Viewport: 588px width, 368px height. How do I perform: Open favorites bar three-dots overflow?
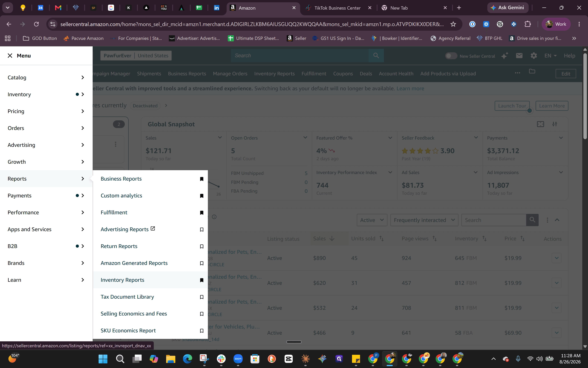[x=518, y=73]
